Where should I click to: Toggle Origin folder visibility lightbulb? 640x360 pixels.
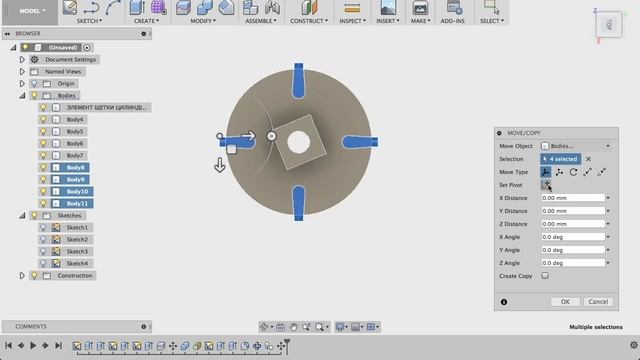click(34, 83)
